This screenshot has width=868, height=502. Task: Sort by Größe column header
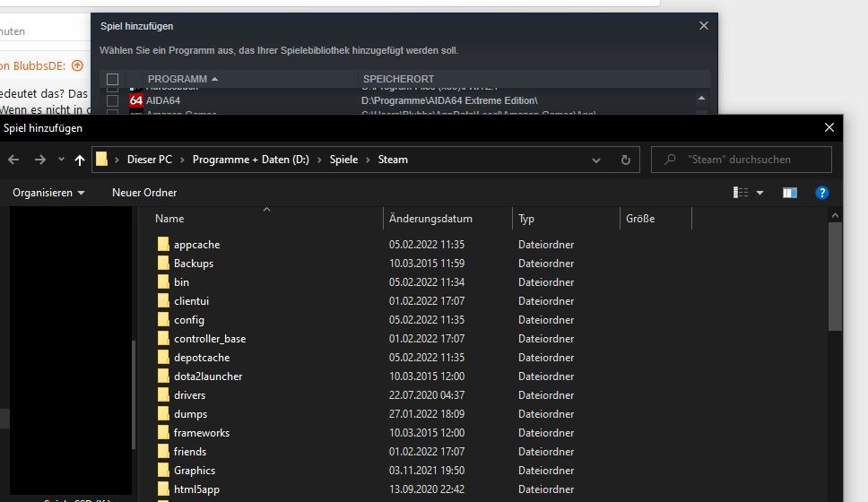(x=640, y=219)
